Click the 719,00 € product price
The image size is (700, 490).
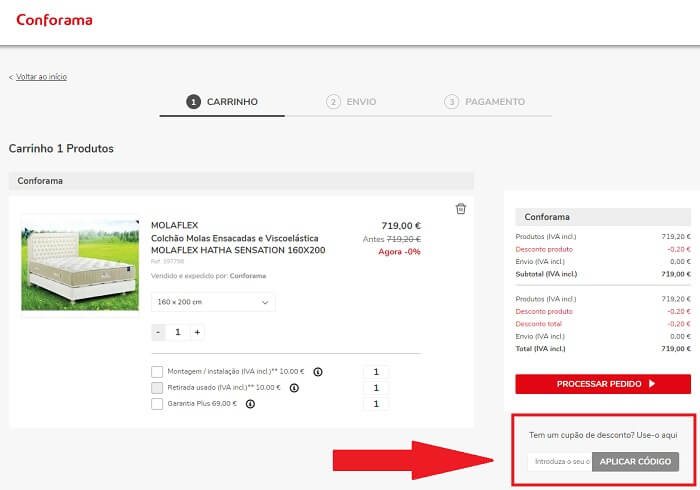[401, 226]
